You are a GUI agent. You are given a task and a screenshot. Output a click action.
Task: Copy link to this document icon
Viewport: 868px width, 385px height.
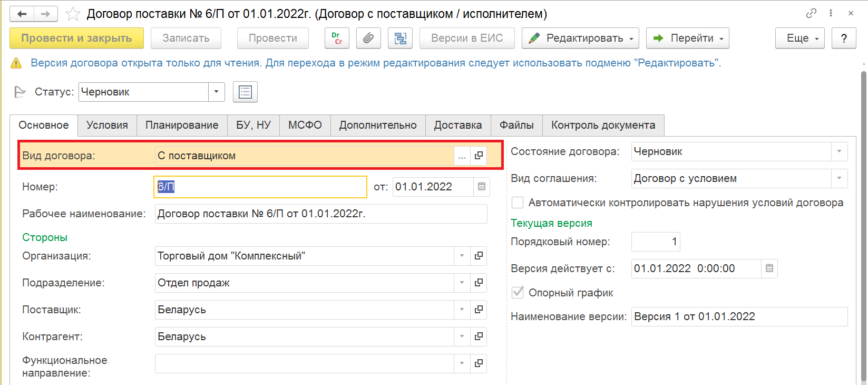(x=812, y=13)
